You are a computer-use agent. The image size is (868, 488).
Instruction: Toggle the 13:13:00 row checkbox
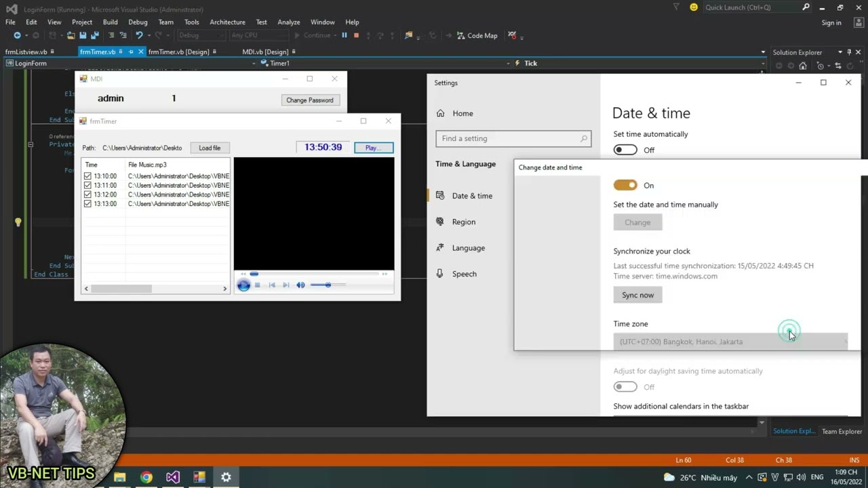click(x=87, y=203)
